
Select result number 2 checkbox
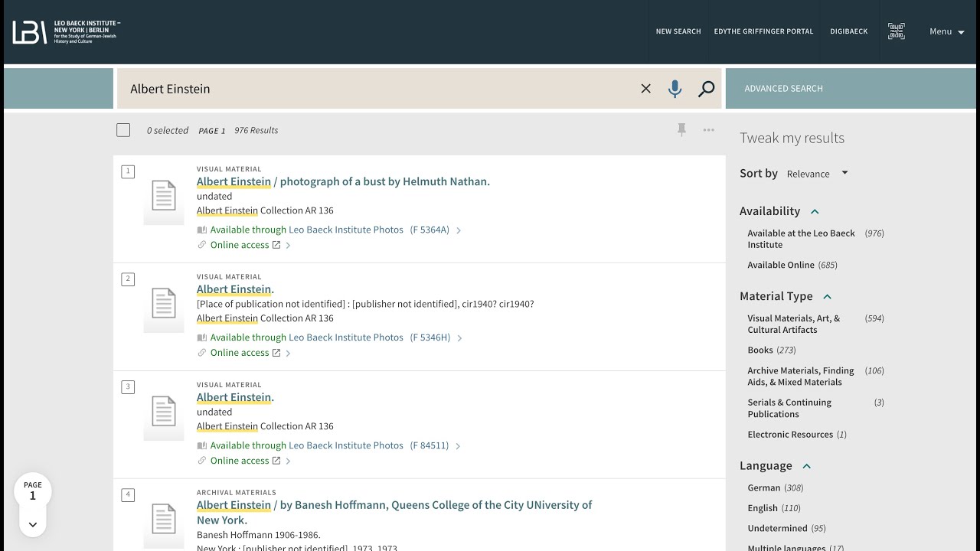[128, 279]
